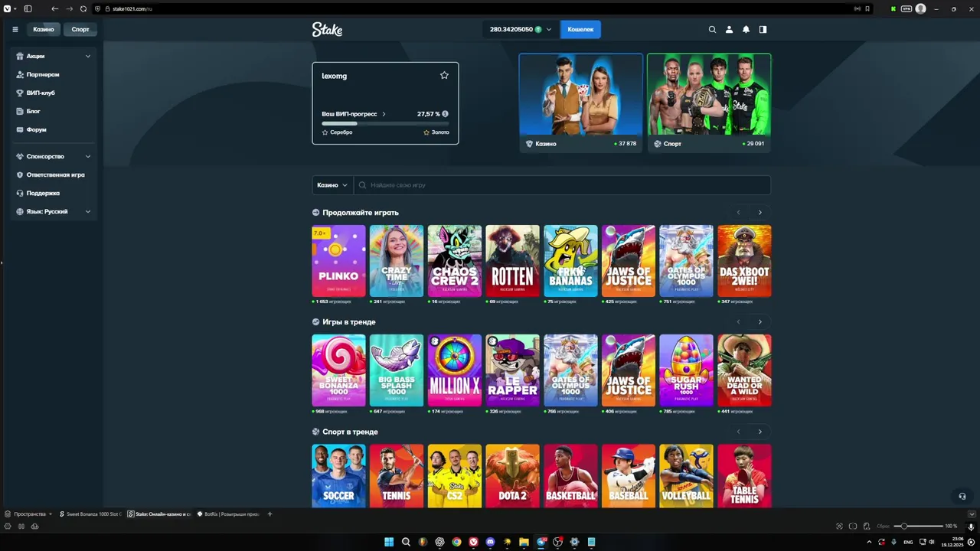Open the live support headset icon
This screenshot has height=551, width=980.
[962, 496]
